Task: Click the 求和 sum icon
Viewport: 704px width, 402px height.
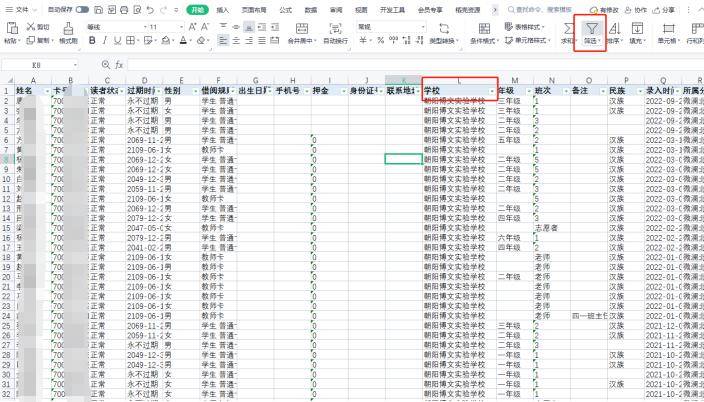Action: (x=569, y=29)
